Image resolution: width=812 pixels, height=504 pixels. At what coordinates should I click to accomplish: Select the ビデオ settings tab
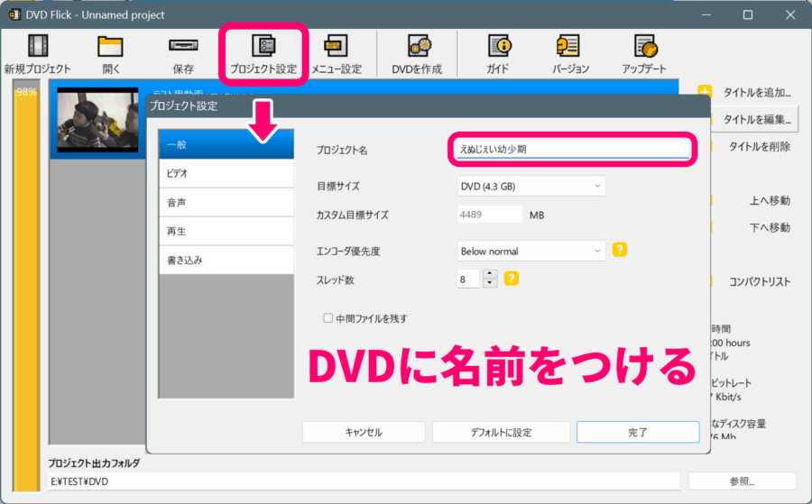[226, 173]
